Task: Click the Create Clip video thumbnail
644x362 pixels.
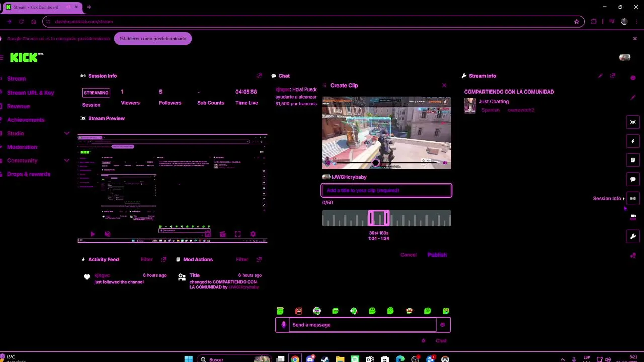Action: (386, 133)
